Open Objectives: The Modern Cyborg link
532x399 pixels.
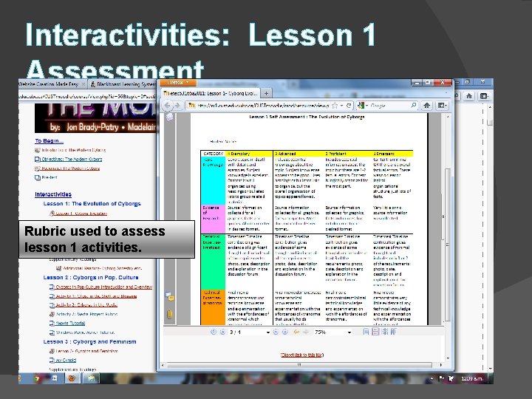click(71, 159)
